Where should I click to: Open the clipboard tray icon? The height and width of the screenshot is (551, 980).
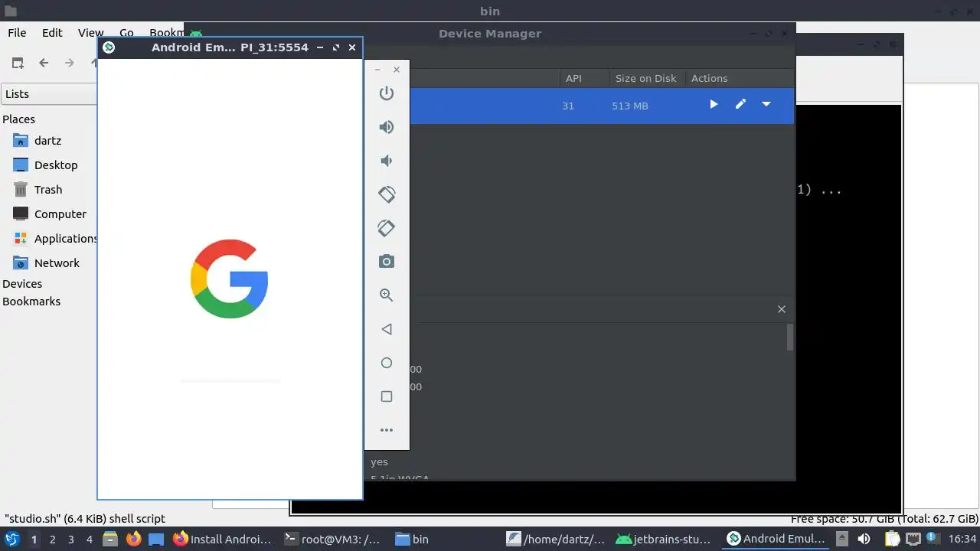[x=891, y=539]
